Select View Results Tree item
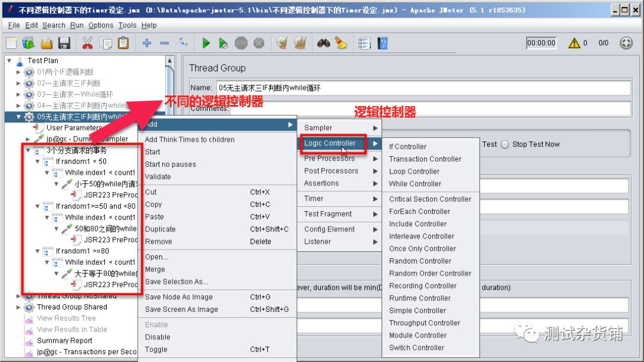The width and height of the screenshot is (644, 362). pos(66,318)
